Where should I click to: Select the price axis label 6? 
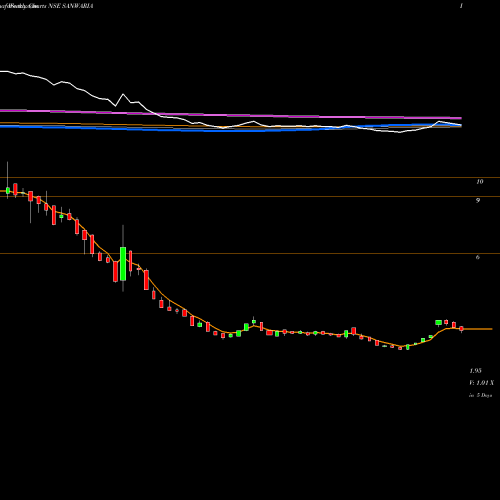coord(478,257)
